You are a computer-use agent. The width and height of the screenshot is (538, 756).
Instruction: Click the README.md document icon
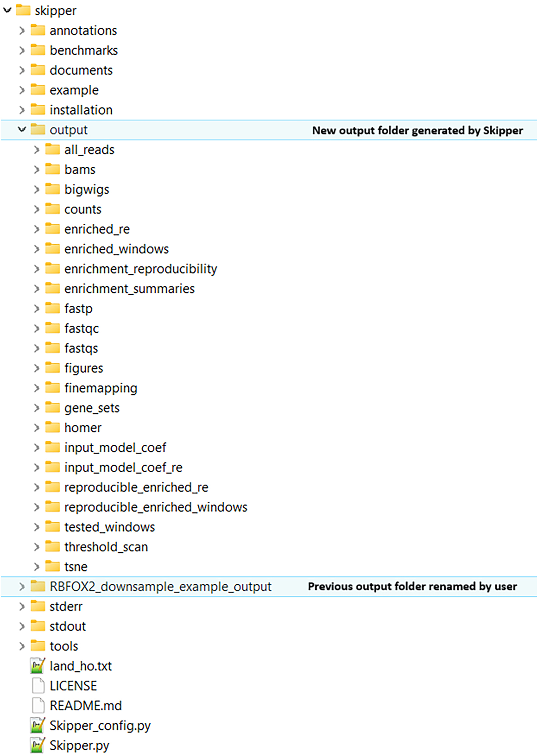click(x=38, y=705)
